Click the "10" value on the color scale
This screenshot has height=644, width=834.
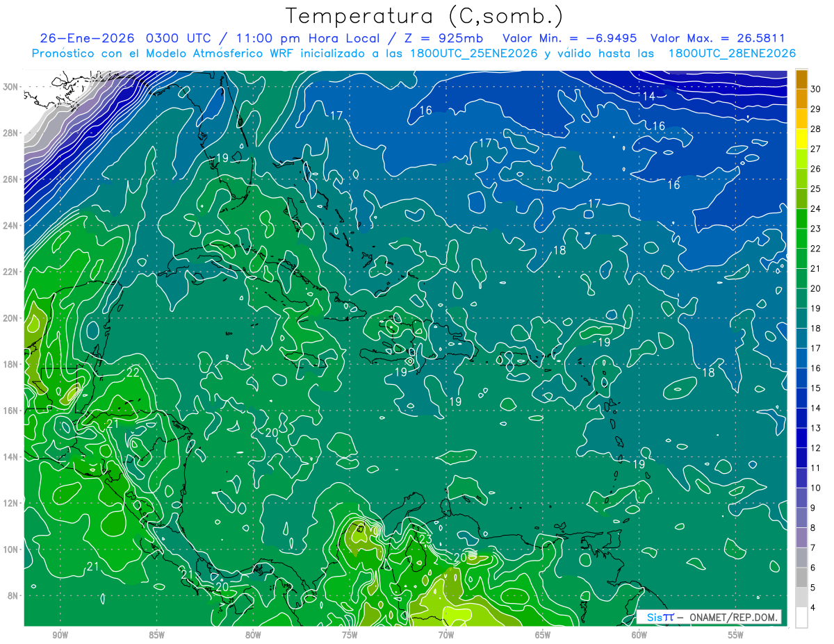(x=816, y=488)
